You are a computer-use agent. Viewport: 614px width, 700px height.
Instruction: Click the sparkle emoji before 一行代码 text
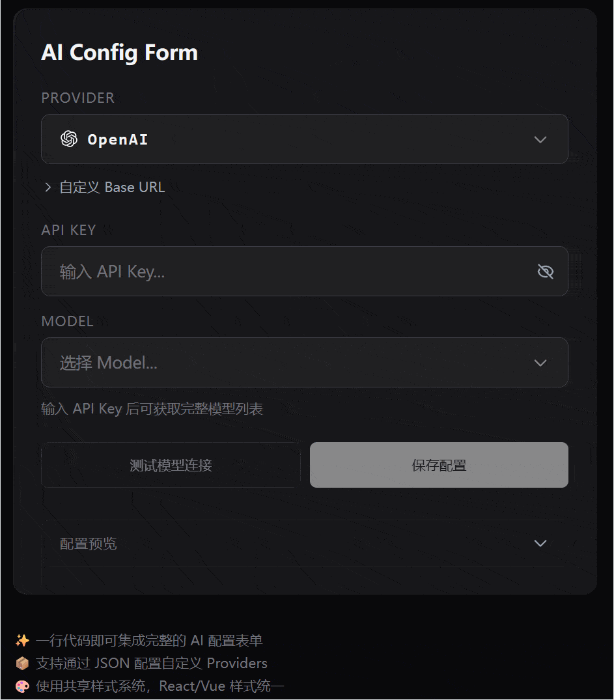[x=21, y=640]
